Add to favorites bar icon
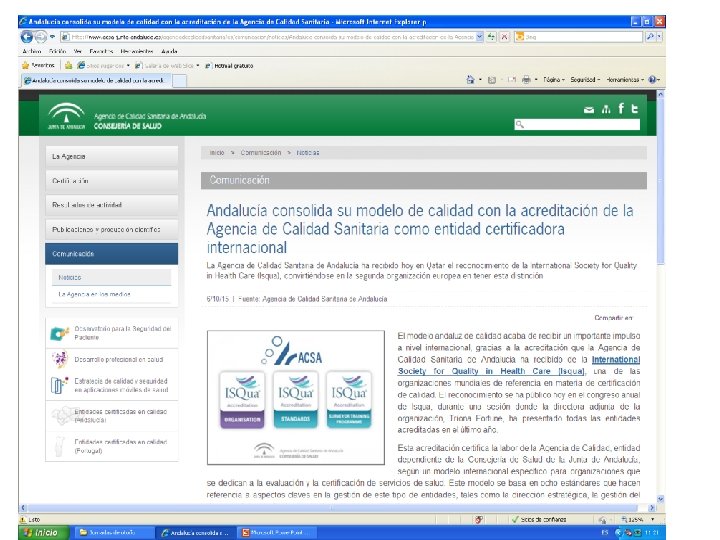The width and height of the screenshot is (720, 540). [x=68, y=65]
